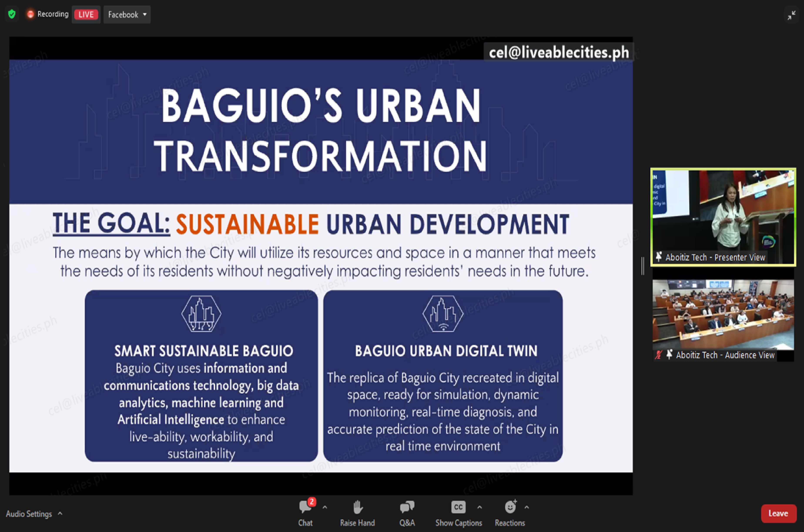804x532 pixels.
Task: Expand the chevron next to Show Captions
Action: click(479, 508)
